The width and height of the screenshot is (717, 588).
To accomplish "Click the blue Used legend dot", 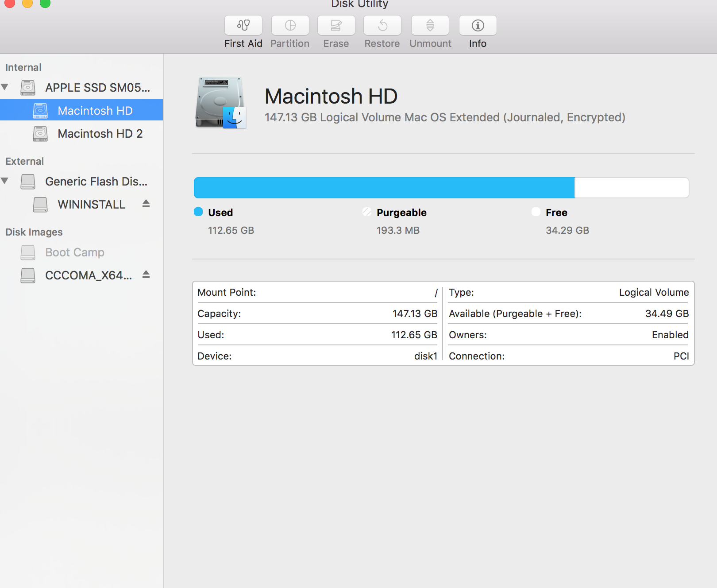I will pos(198,212).
